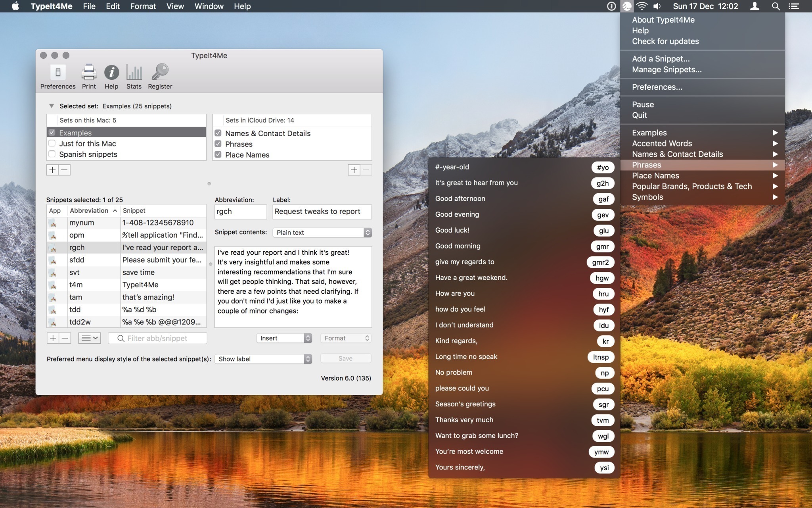Open the Format dropdown
812x508 pixels.
coord(346,338)
